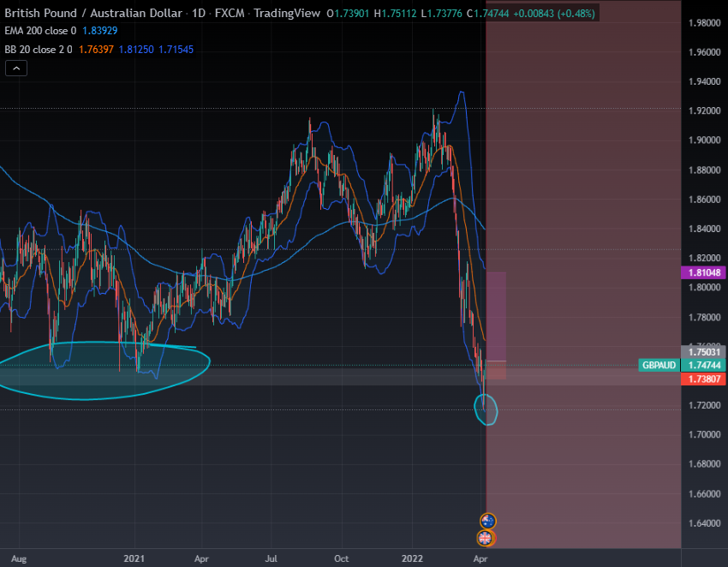Click the 1.92000 price scale label
728x567 pixels.
tap(704, 110)
